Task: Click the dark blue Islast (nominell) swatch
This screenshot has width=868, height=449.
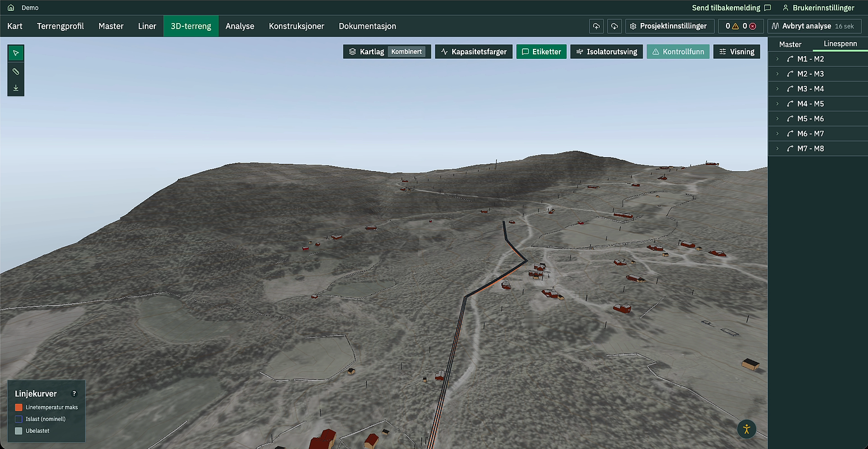Action: (x=19, y=419)
